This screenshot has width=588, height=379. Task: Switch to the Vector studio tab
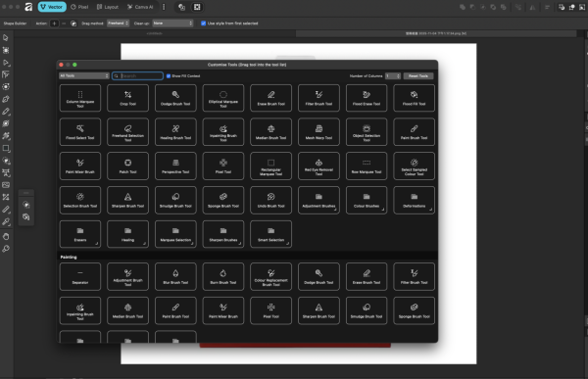coord(52,7)
